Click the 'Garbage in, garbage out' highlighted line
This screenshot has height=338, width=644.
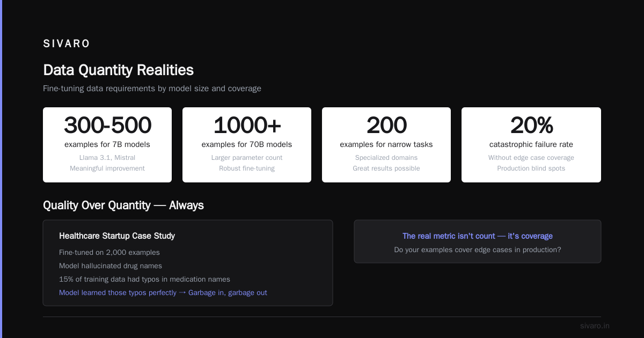pyautogui.click(x=163, y=293)
